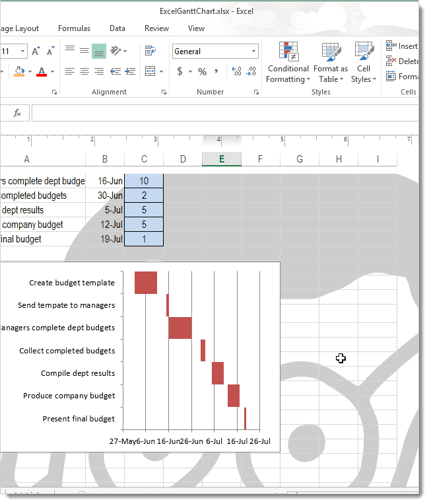Open the font size dropdown arrow

tap(22, 52)
